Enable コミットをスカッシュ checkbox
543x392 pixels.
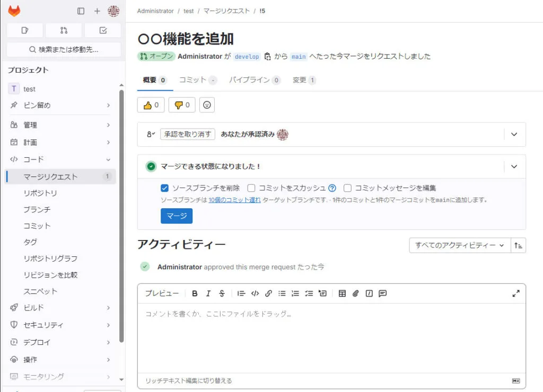pos(251,188)
